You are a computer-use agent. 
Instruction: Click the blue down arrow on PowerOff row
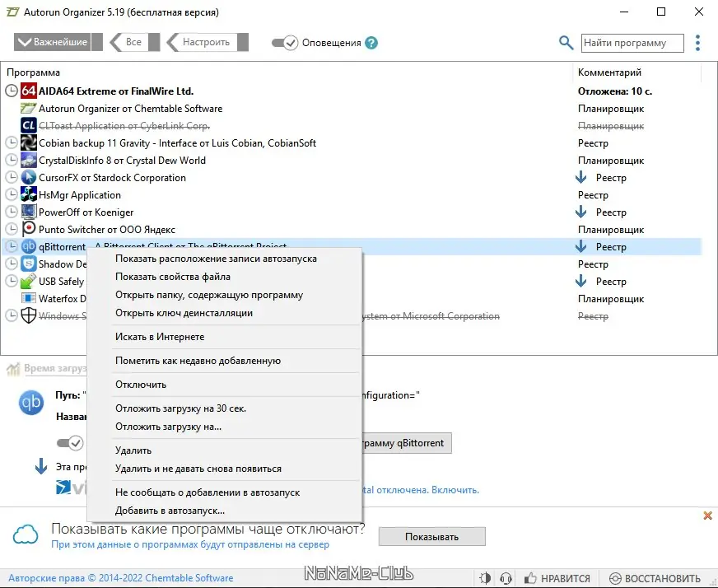point(581,212)
